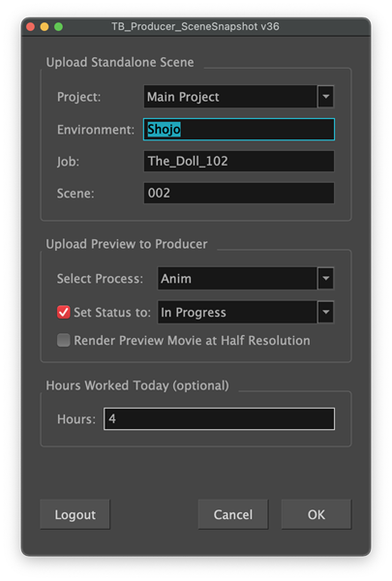Click the Environment field containing Shojo

click(x=239, y=130)
